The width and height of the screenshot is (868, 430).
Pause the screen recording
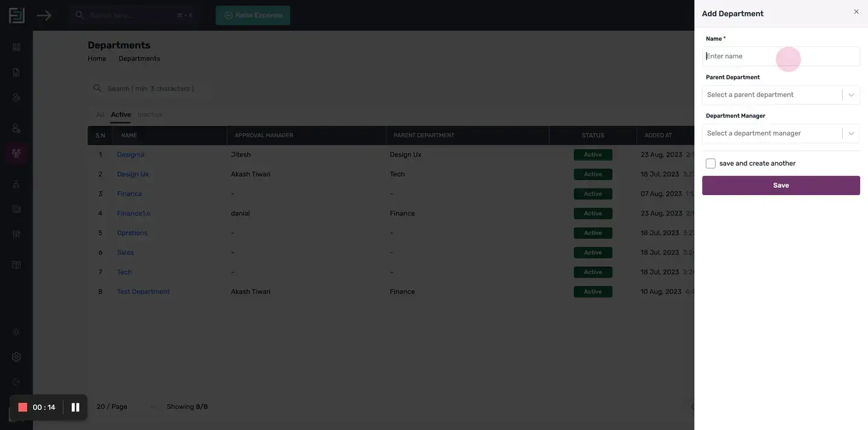[75, 408]
